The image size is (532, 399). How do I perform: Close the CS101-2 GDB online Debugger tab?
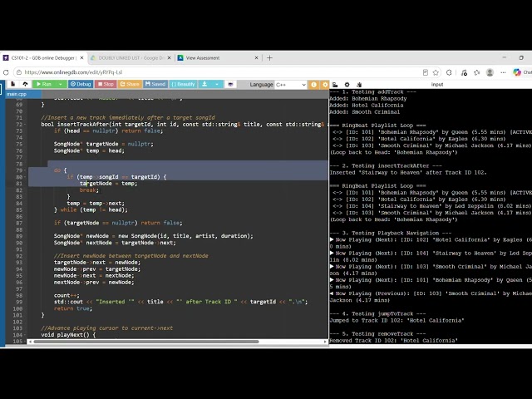[81, 58]
